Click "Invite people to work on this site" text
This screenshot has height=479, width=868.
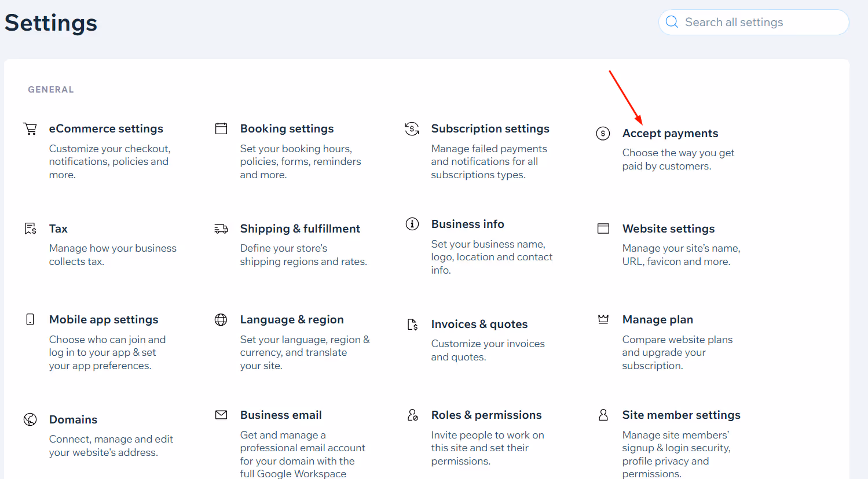point(488,448)
